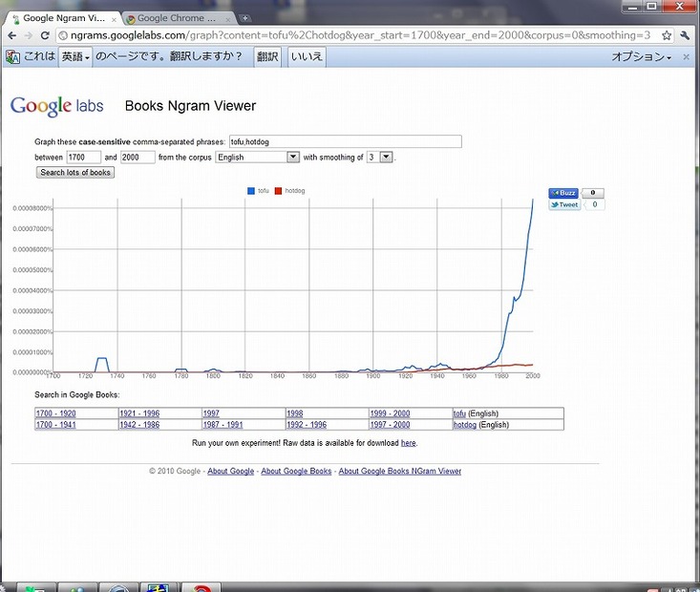700x592 pixels.
Task: Open the 1700 - 1920 tofu link
Action: tap(55, 413)
